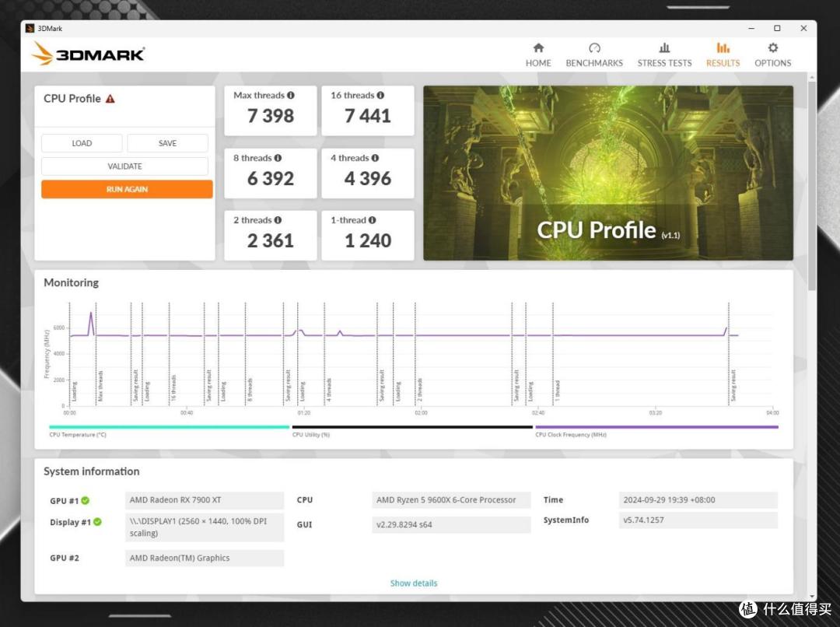Click info icon next to 2 threads
The width and height of the screenshot is (840, 627).
[x=278, y=219]
